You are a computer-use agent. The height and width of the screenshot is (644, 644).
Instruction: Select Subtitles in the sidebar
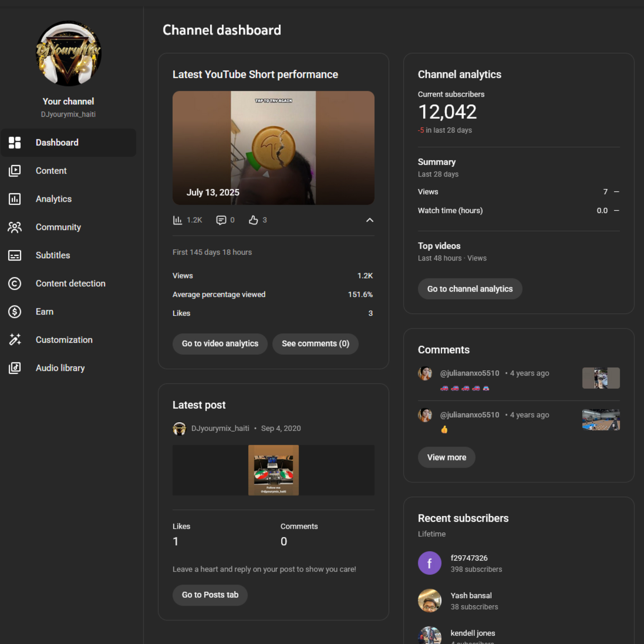click(53, 255)
